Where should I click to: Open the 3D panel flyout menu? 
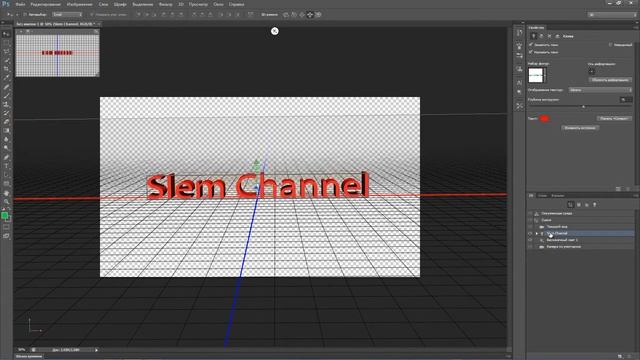(x=636, y=196)
